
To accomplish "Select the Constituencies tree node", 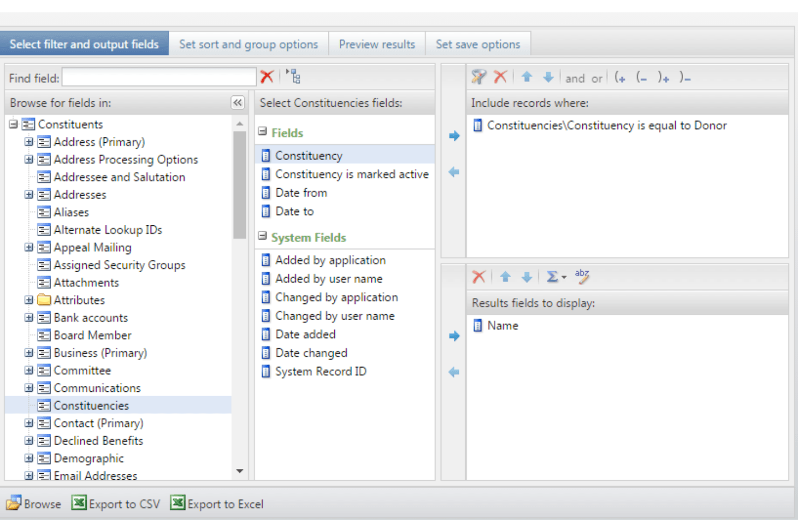I will point(91,405).
